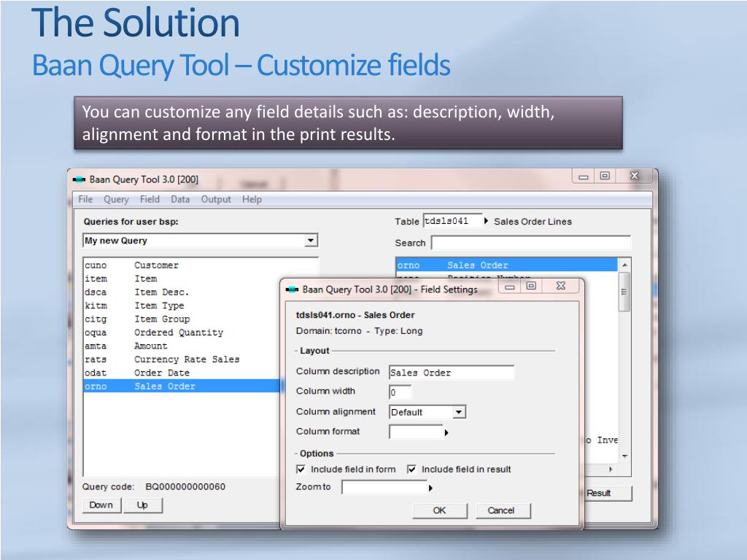
Task: Select the item Item field row
Action: (181, 279)
